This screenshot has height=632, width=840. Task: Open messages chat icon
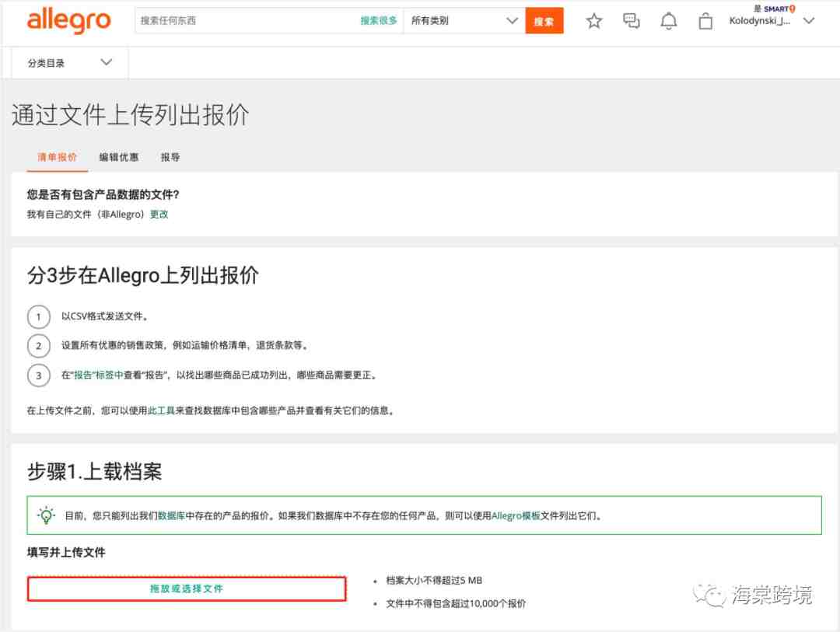click(x=631, y=22)
